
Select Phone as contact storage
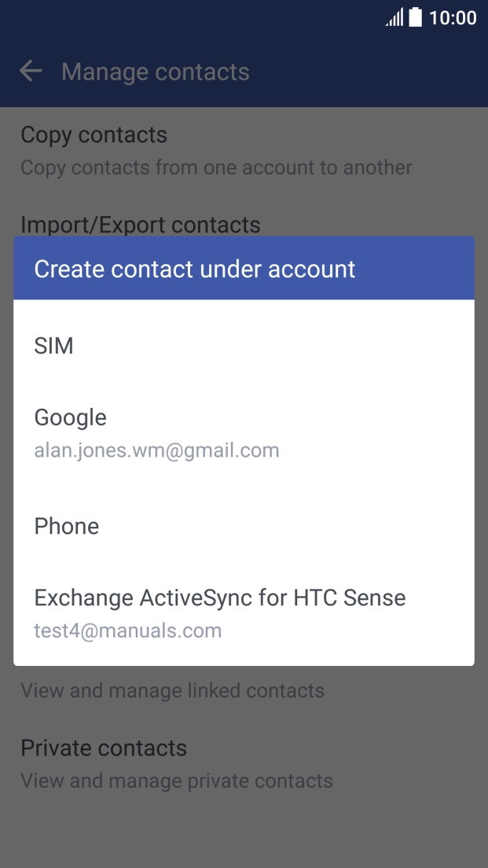pos(67,526)
